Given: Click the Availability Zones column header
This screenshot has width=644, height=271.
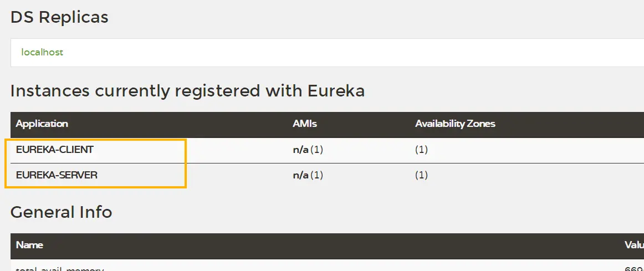Looking at the screenshot, I should [x=455, y=124].
